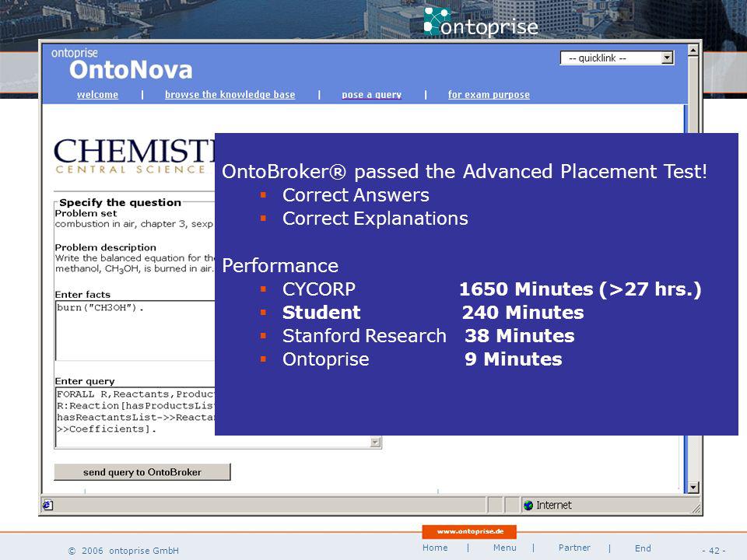Click the 'welcome' navigation link

98,95
